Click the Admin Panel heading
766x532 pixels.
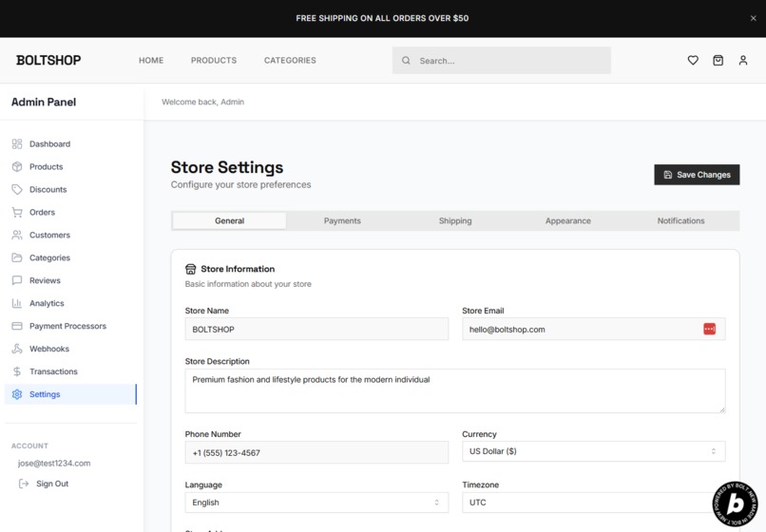[x=44, y=102]
